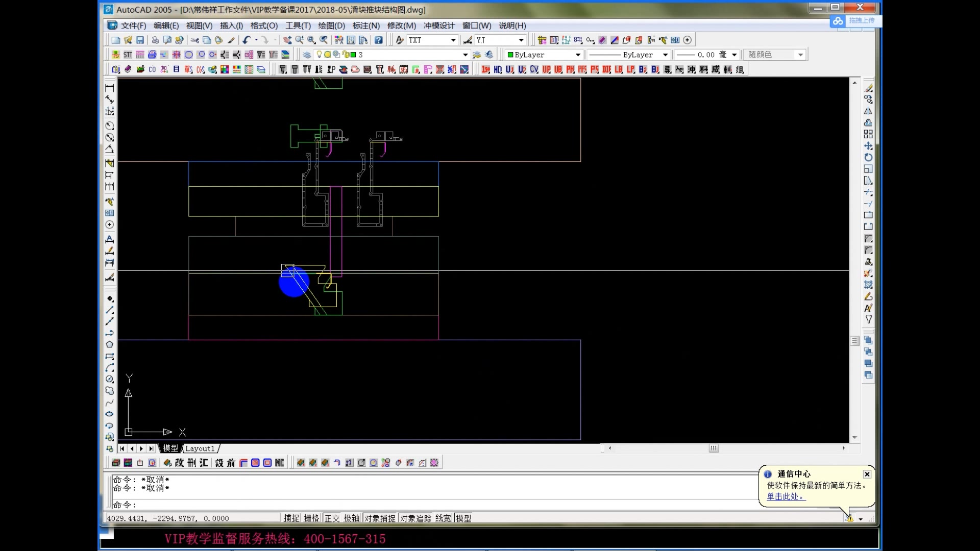Toggle 对象捕捉 object snap in status bar

(x=380, y=518)
